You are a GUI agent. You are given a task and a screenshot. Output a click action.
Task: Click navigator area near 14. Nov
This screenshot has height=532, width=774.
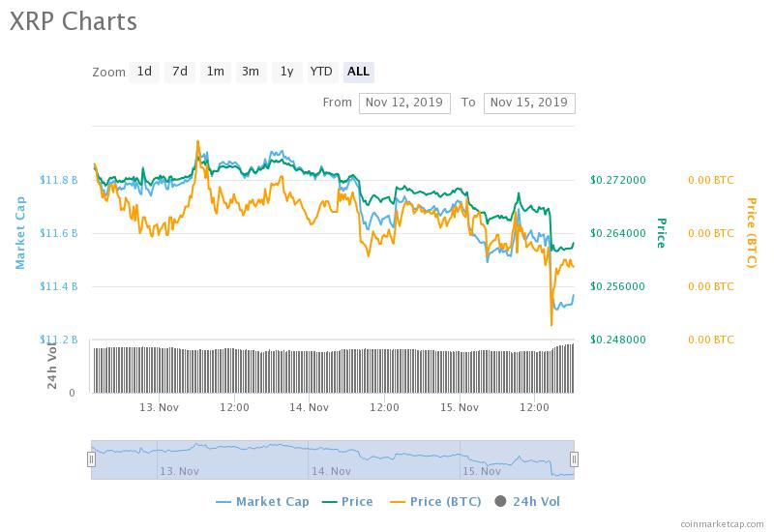pyautogui.click(x=331, y=471)
